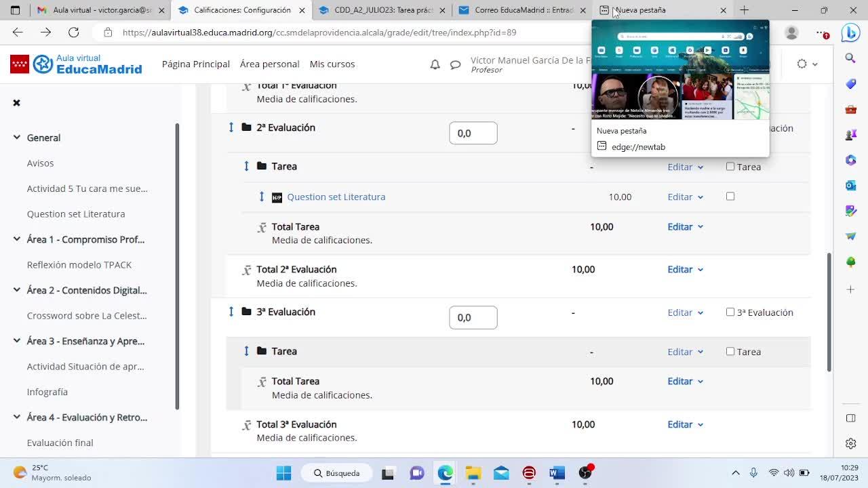This screenshot has width=868, height=488.
Task: Tick the checkbox in the Question set Literatura row
Action: coord(730,197)
